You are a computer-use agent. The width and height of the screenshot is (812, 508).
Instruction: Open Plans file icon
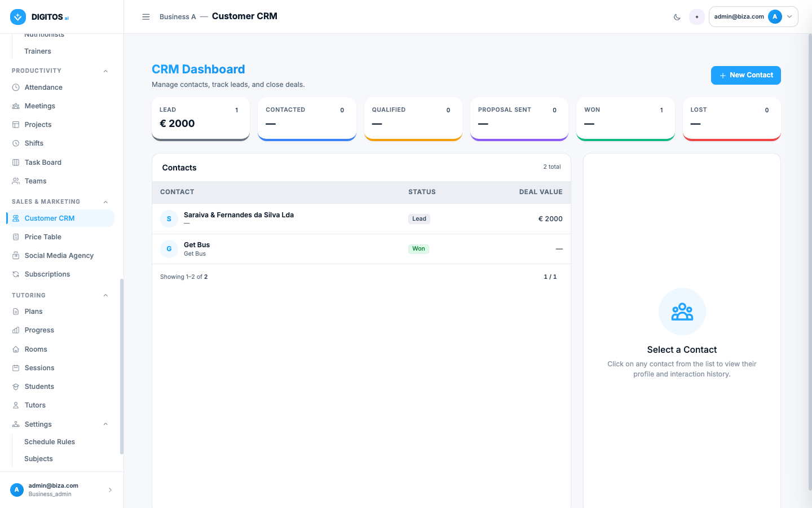coord(16,312)
